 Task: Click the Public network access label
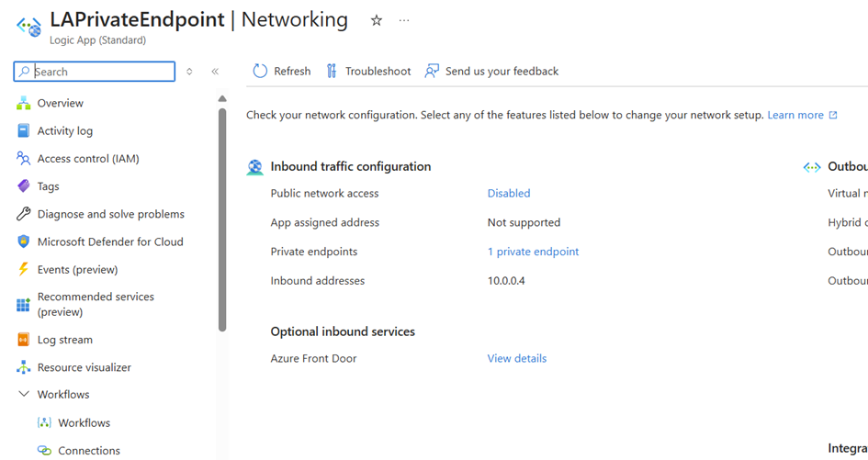pos(324,193)
